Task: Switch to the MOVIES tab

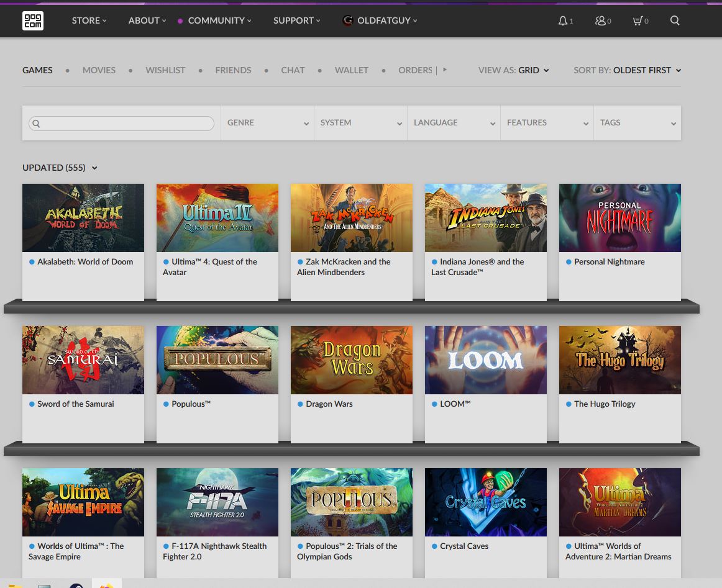Action: 99,70
